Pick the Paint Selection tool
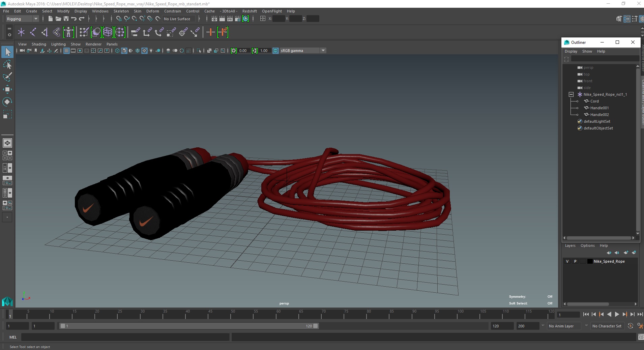This screenshot has width=644, height=350. point(7,77)
